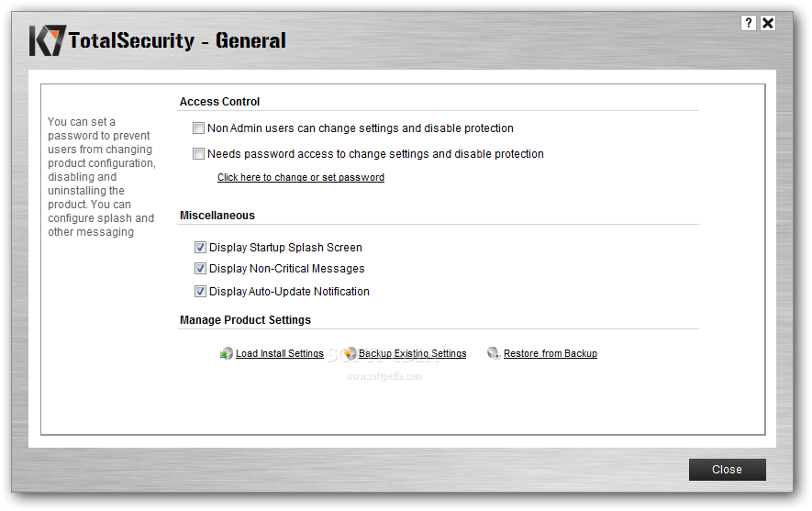Click the Close button

(727, 470)
